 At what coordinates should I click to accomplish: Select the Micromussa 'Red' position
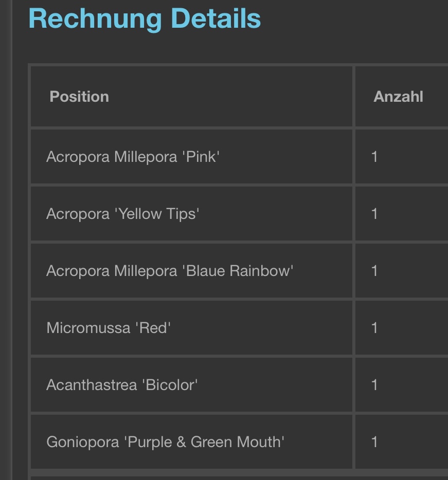(109, 328)
